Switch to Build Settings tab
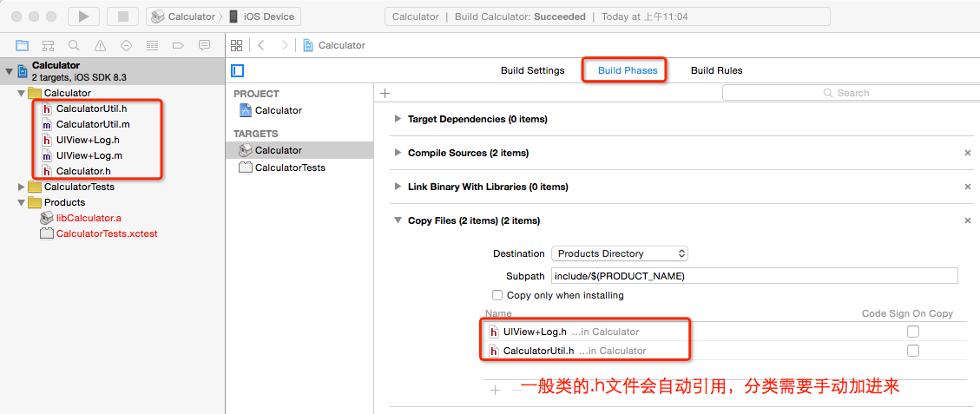 pyautogui.click(x=532, y=70)
